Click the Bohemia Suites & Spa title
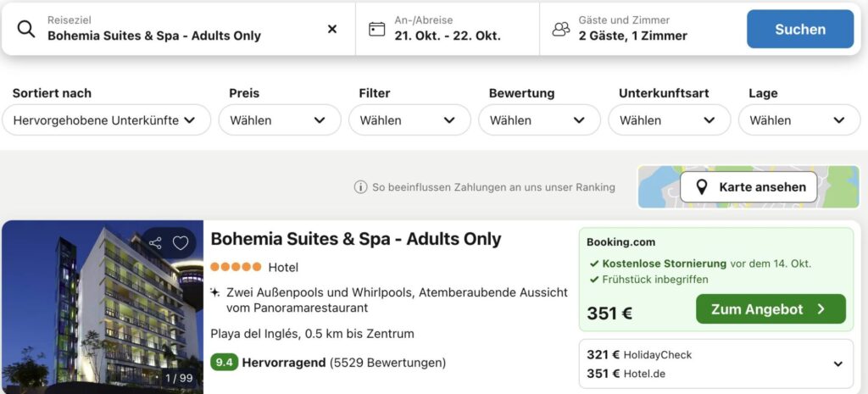 [x=356, y=239]
